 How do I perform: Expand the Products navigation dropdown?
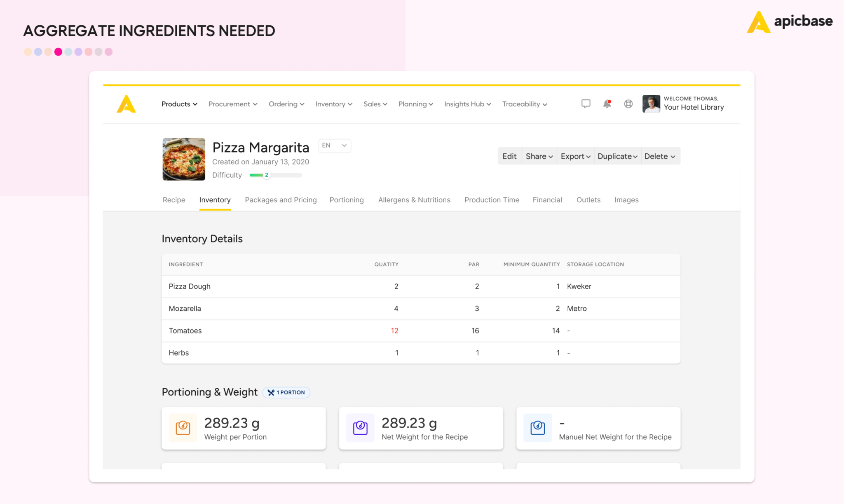tap(179, 104)
